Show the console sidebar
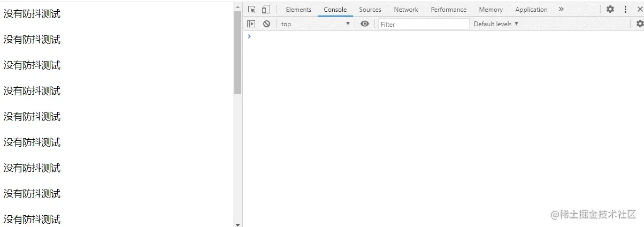This screenshot has height=227, width=644. tap(251, 24)
